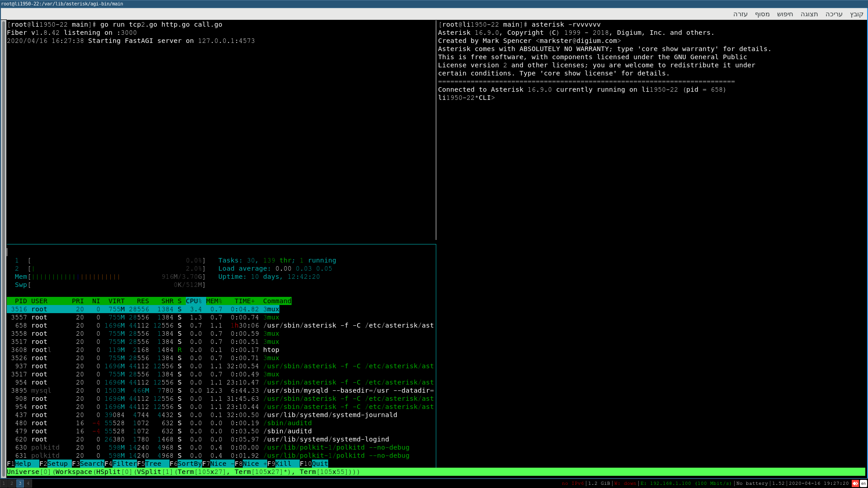
Task: Click the highlighted workspace 3 indicator
Action: pyautogui.click(x=20, y=483)
